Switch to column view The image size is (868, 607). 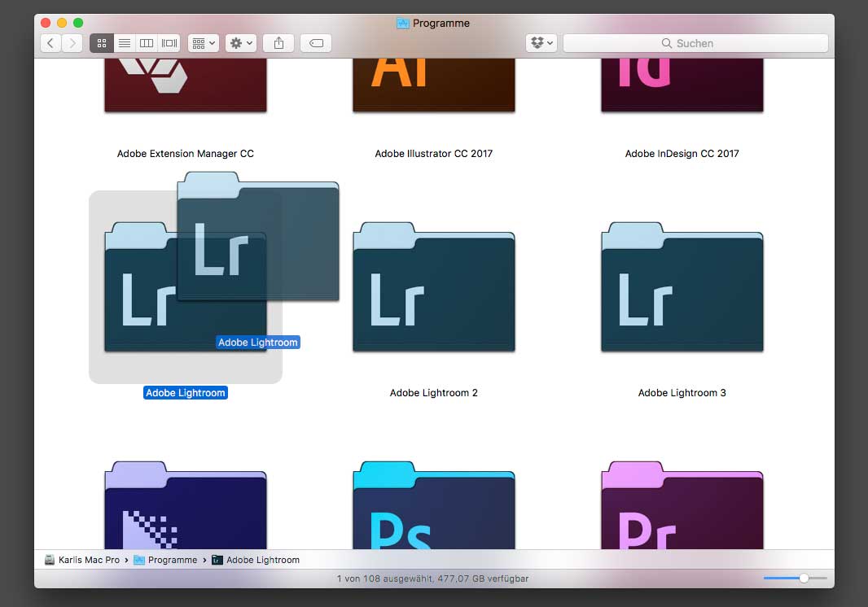point(147,43)
